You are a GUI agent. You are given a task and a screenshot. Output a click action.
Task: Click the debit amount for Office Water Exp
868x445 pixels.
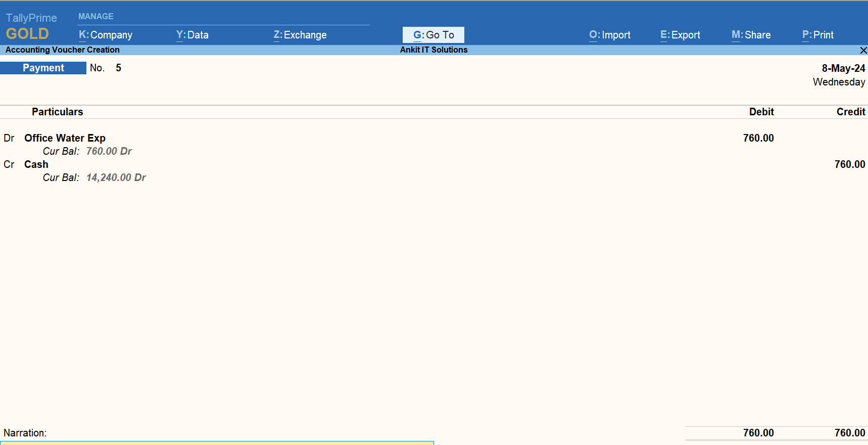[758, 138]
